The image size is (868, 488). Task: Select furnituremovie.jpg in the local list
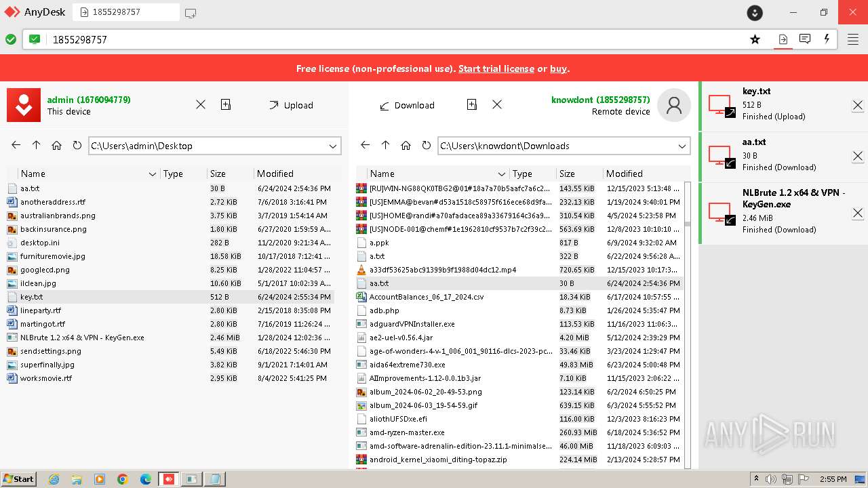pos(171,256)
